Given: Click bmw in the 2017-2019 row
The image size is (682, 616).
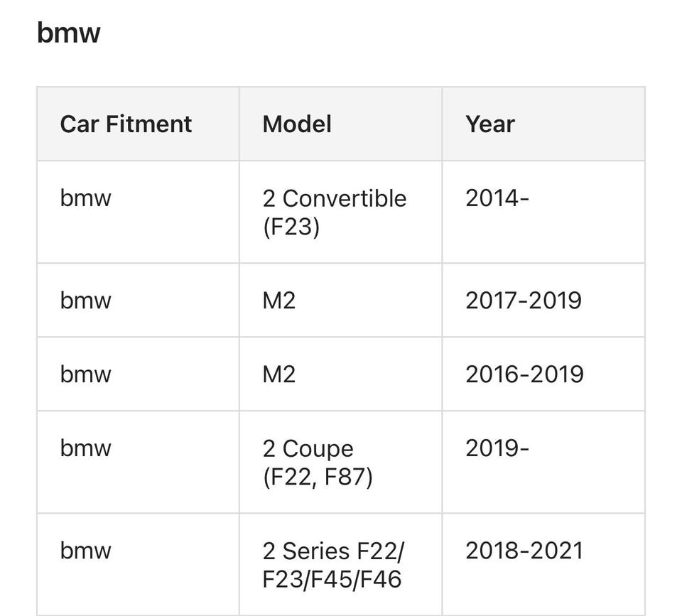Looking at the screenshot, I should 86,300.
